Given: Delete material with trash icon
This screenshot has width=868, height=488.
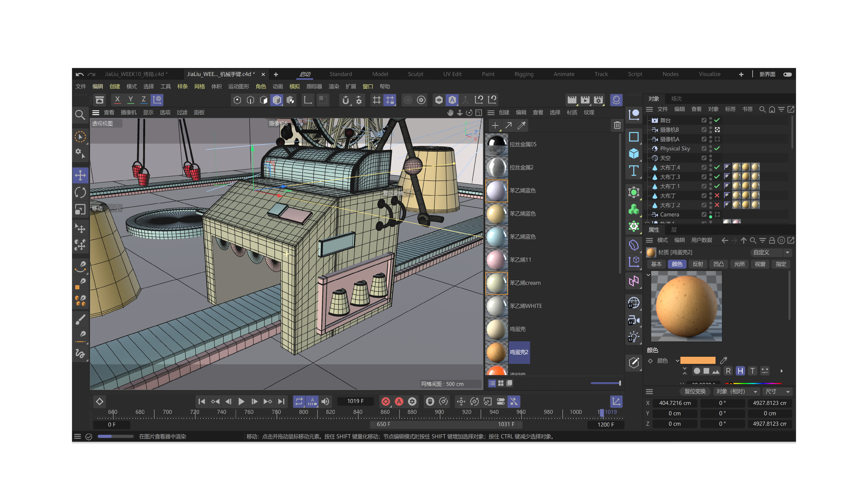Looking at the screenshot, I should point(617,125).
